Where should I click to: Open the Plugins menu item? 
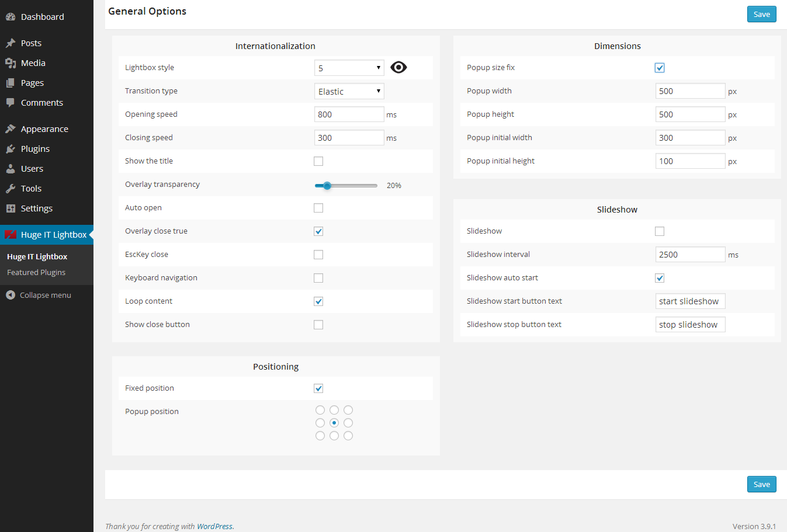[x=47, y=149]
